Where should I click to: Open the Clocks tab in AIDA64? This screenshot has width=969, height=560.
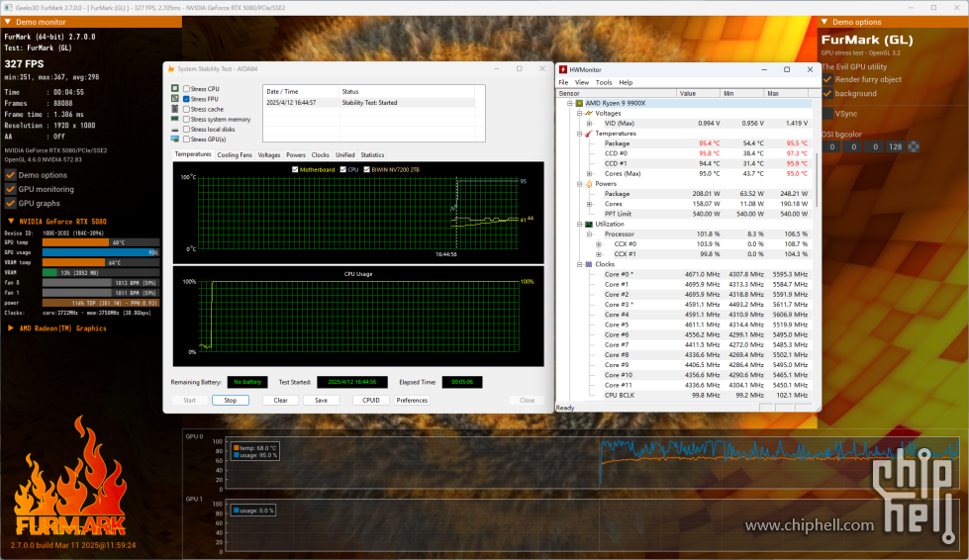[x=320, y=155]
